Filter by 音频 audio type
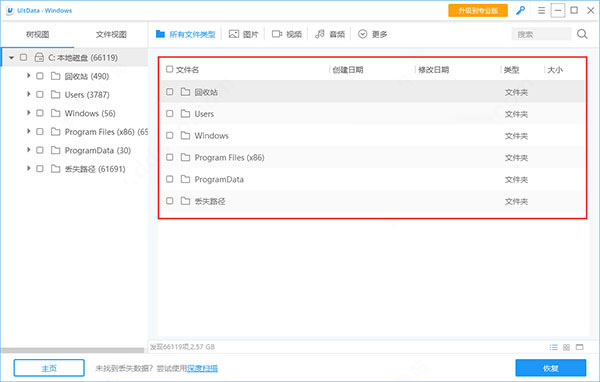The width and height of the screenshot is (600, 382). pos(330,34)
